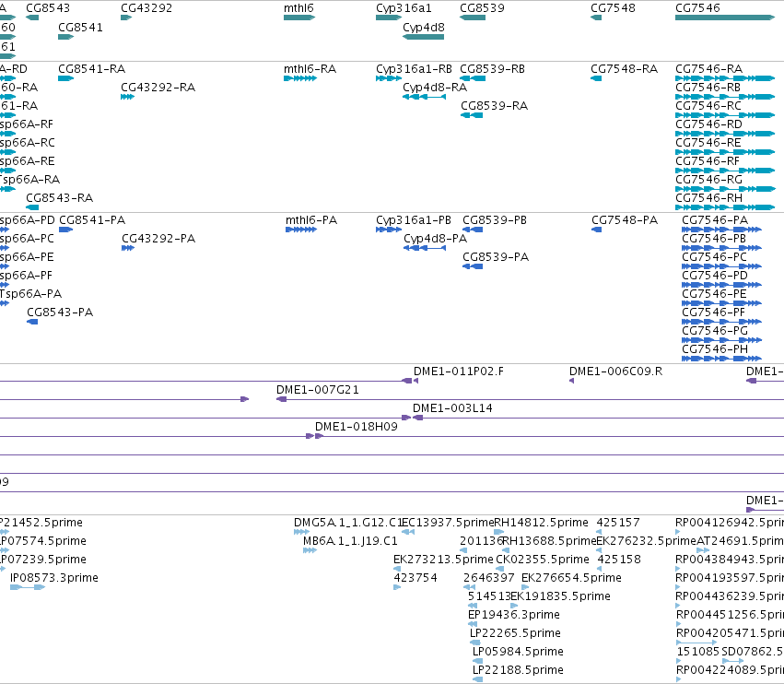This screenshot has height=684, width=784.
Task: Select the CG7546-RF transcript label
Action: click(x=708, y=161)
